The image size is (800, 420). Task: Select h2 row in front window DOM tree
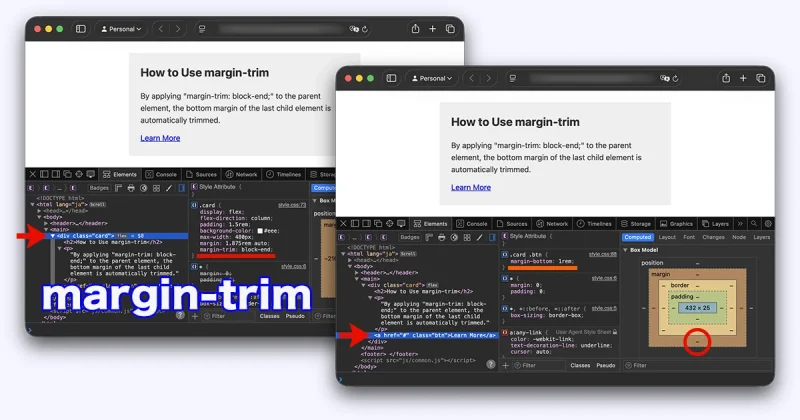click(x=423, y=291)
